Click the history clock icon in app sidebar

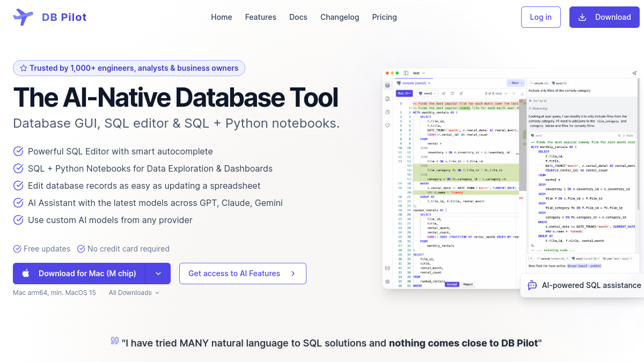[x=387, y=112]
